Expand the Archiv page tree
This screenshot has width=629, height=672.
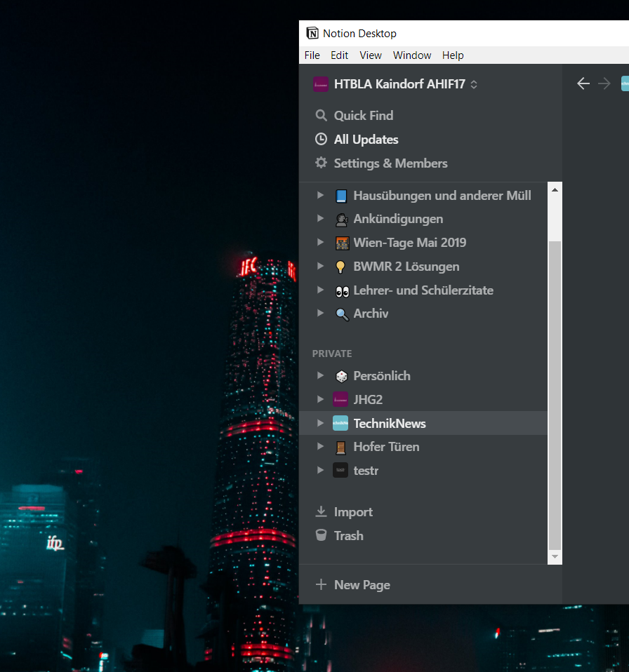pyautogui.click(x=320, y=313)
